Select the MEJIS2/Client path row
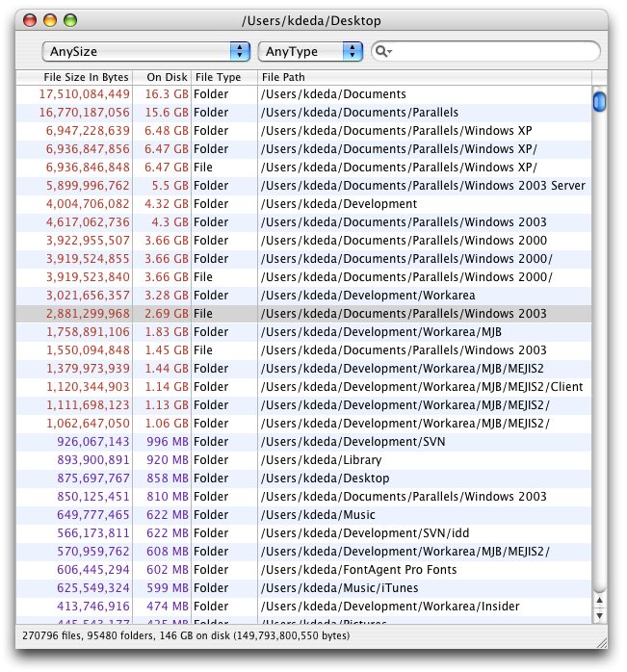This screenshot has width=627, height=672. (303, 387)
